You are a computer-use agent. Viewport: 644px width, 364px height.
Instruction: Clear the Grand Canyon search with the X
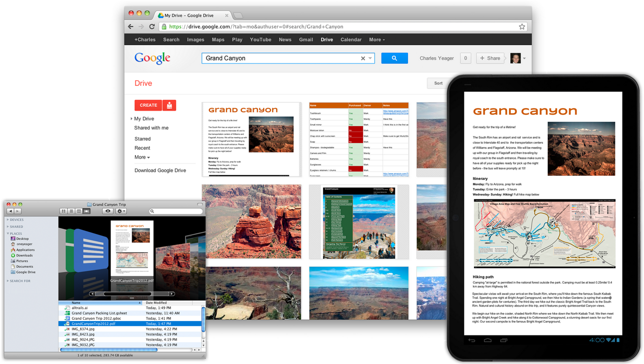click(x=363, y=58)
